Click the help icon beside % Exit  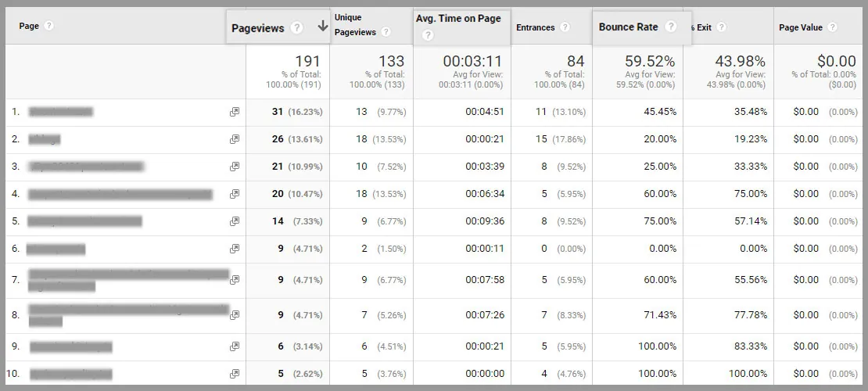click(721, 27)
